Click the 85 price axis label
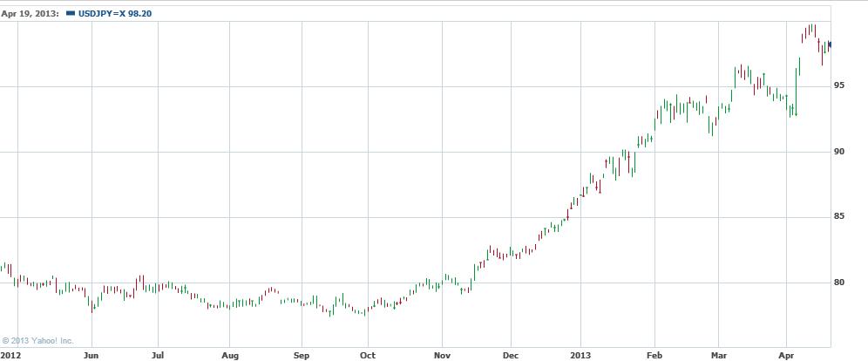This screenshot has height=361, width=868. point(840,215)
